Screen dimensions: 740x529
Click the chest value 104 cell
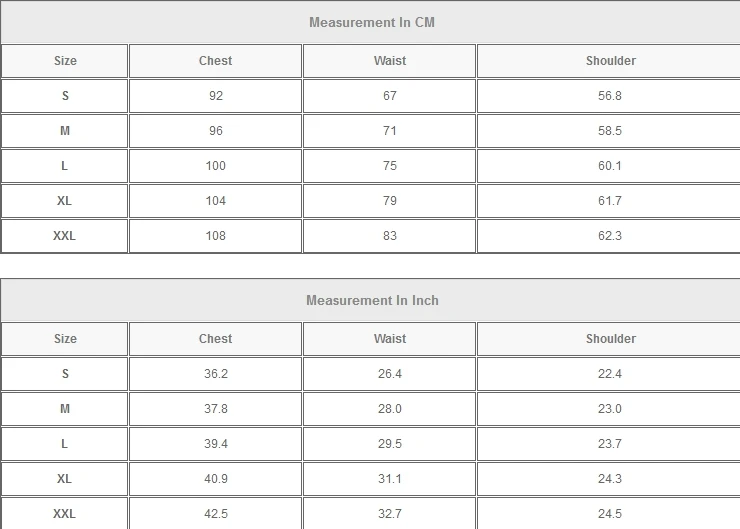[215, 201]
